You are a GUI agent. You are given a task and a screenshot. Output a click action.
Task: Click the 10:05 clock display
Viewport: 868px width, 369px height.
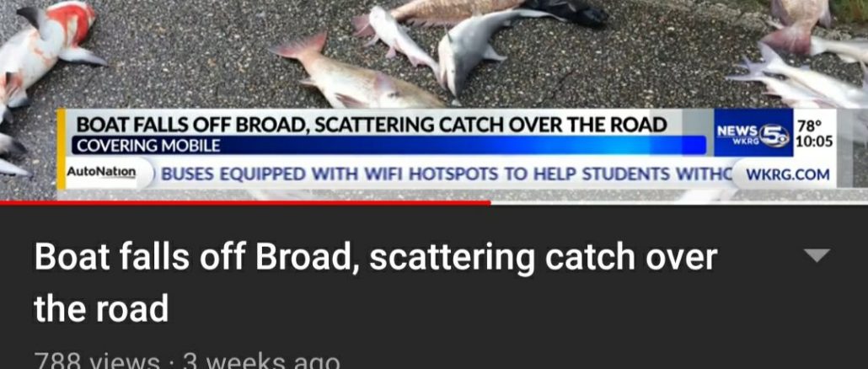coord(814,142)
